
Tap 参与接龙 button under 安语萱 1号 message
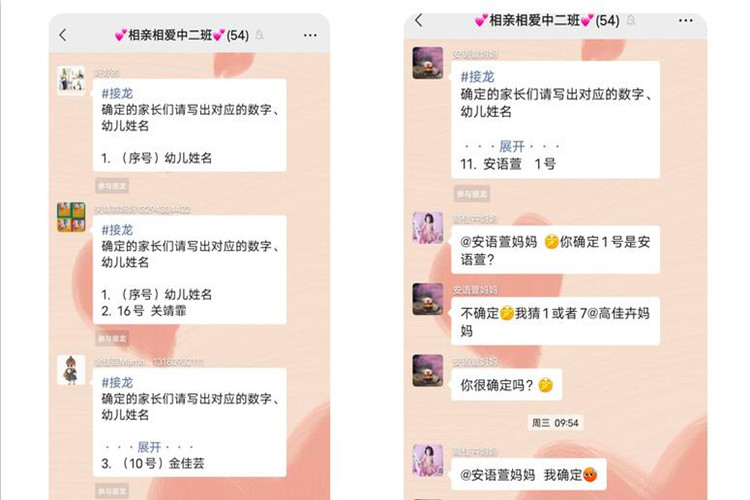point(472,194)
